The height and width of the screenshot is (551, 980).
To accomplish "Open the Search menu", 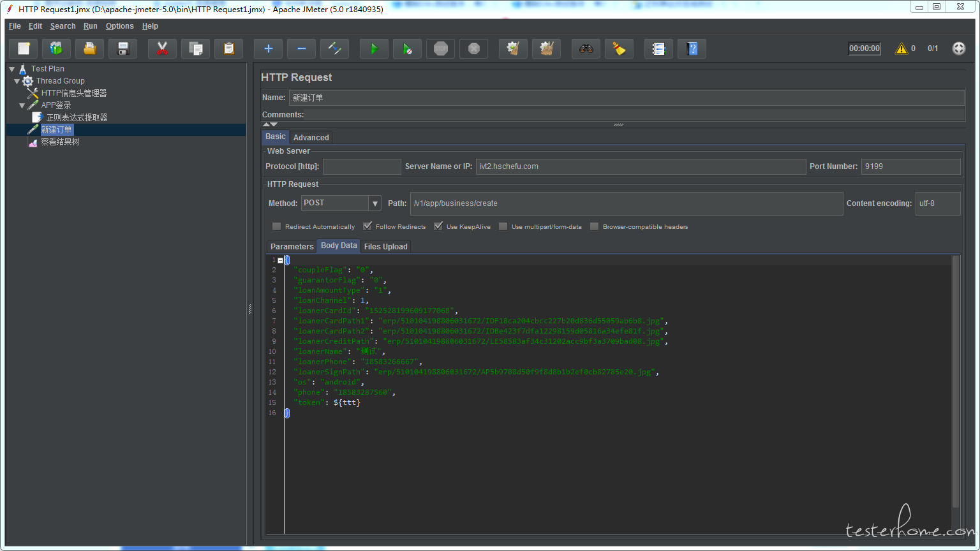I will pyautogui.click(x=63, y=26).
